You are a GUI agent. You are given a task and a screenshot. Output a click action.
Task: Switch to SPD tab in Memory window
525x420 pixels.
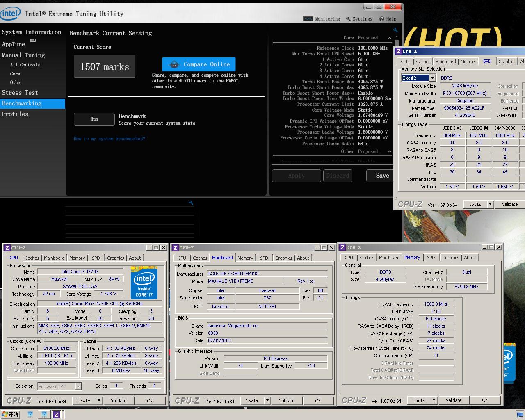[431, 258]
